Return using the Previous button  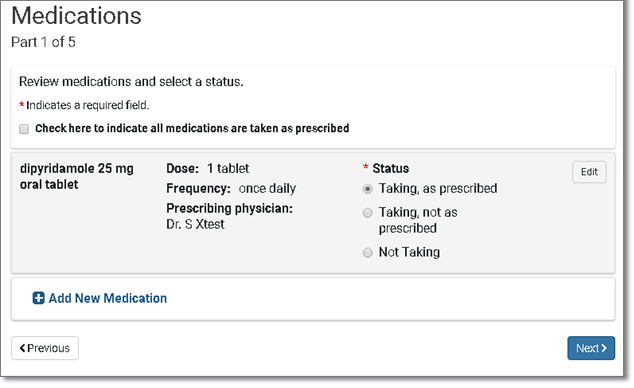pyautogui.click(x=45, y=348)
